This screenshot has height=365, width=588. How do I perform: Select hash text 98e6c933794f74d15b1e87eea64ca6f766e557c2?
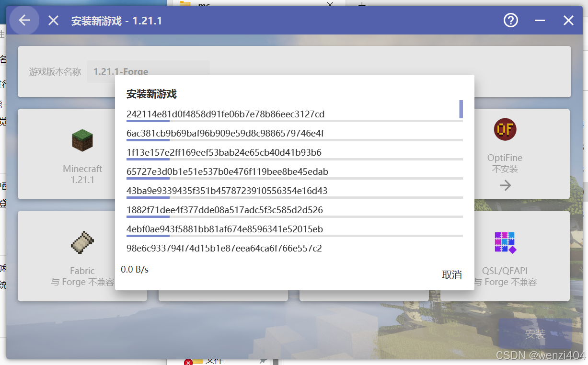pyautogui.click(x=224, y=248)
